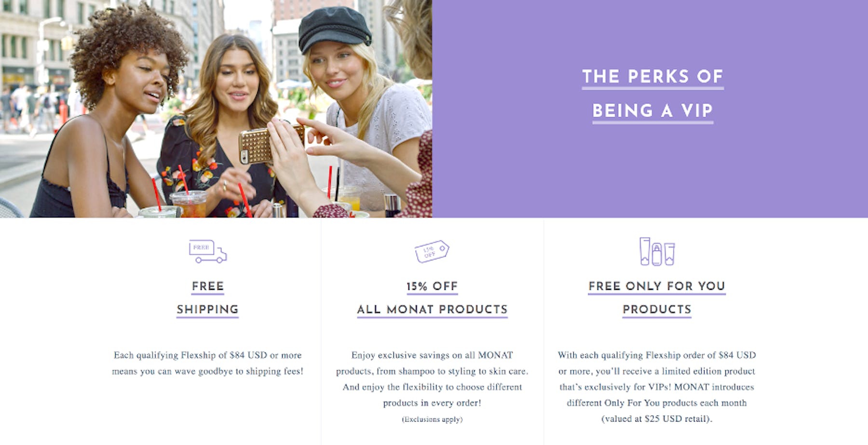Image resolution: width=868 pixels, height=445 pixels.
Task: Click the Flexship $84 shipping description text
Action: [208, 363]
